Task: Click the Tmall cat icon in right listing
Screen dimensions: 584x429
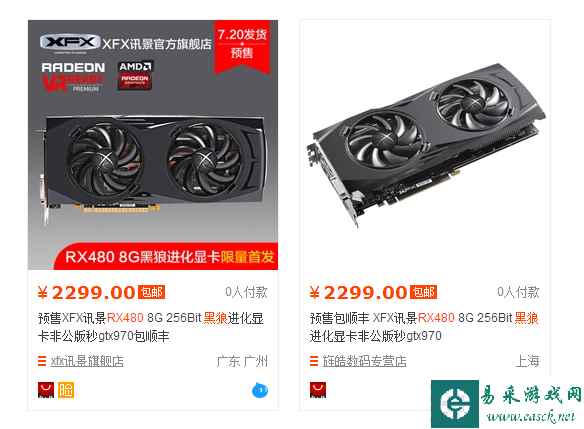Action: coord(318,390)
